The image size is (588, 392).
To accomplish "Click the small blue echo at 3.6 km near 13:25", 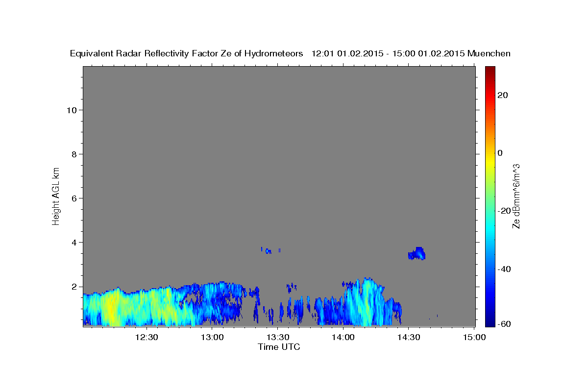I will click(268, 251).
